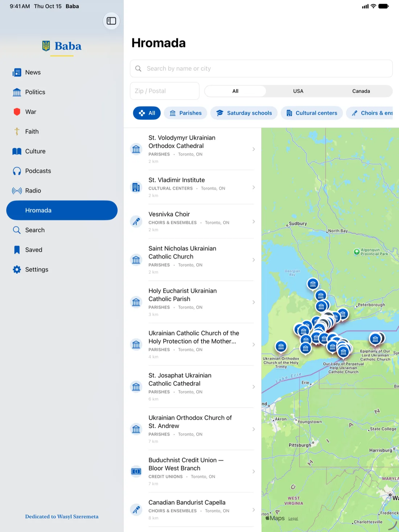Click the Settings gear icon
Viewport: 399px width, 532px height.
point(17,269)
